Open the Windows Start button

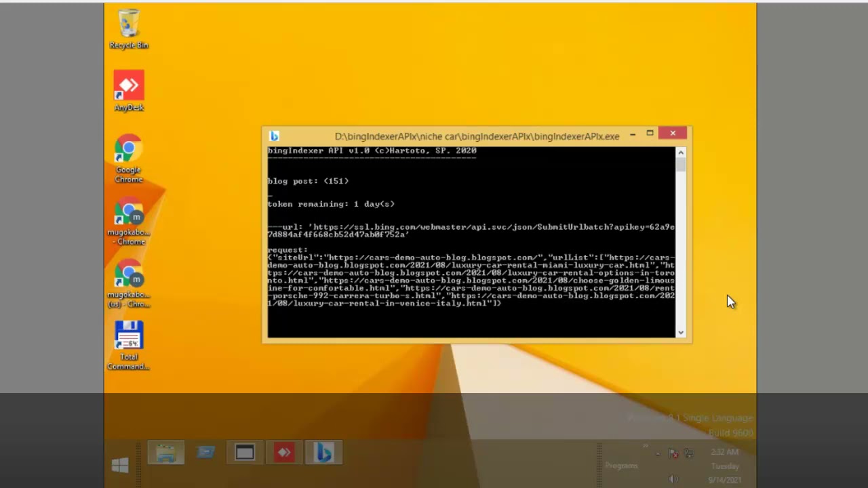click(120, 465)
